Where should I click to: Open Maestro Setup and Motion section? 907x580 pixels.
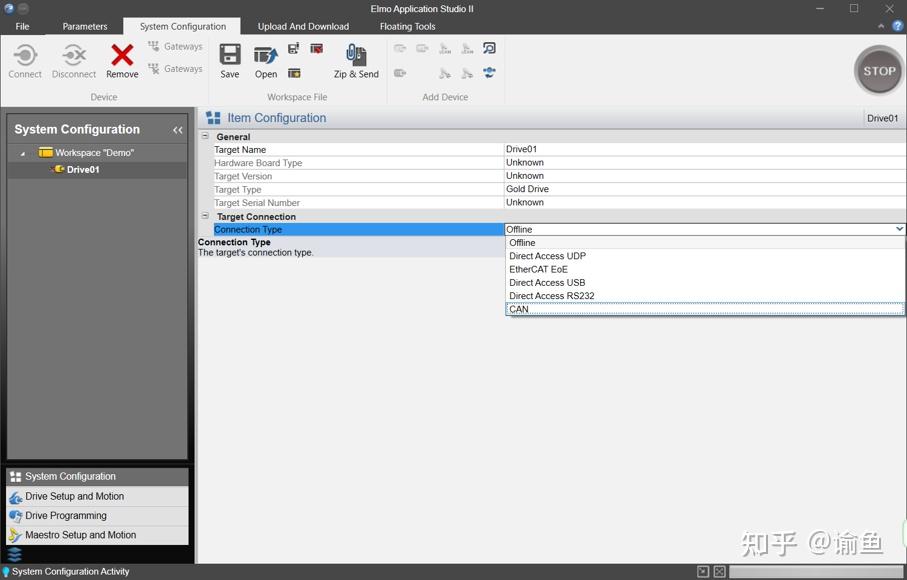[x=97, y=535]
